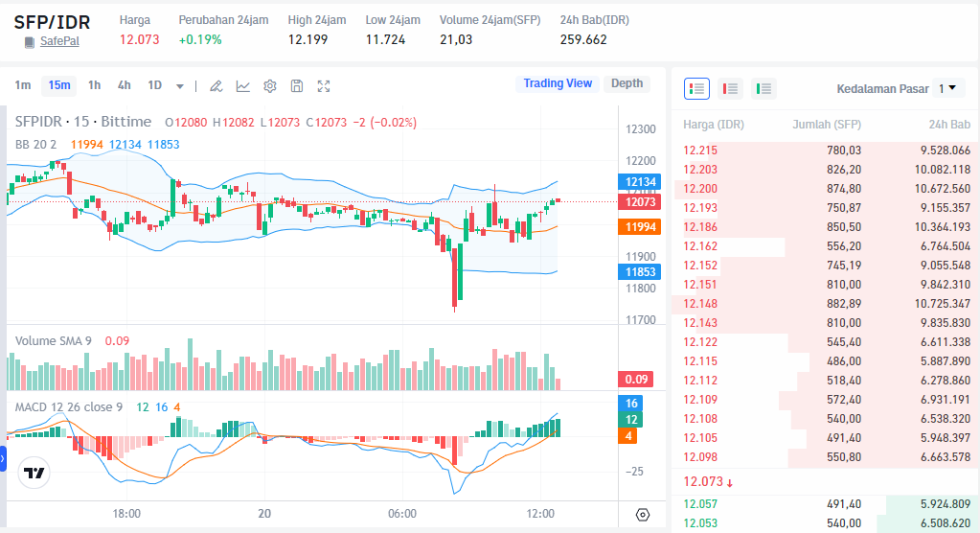The height and width of the screenshot is (533, 980).
Task: Select sell order at price 12.109
Action: pyautogui.click(x=826, y=400)
